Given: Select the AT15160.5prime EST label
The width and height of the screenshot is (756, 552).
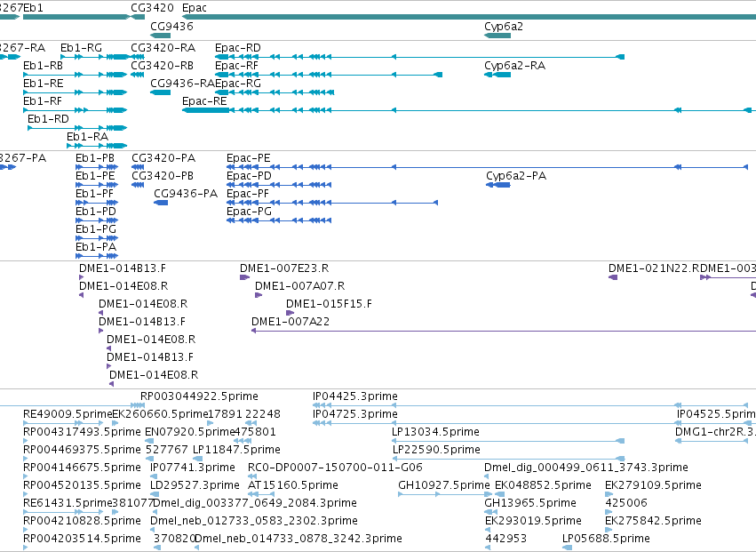Looking at the screenshot, I should 292,485.
